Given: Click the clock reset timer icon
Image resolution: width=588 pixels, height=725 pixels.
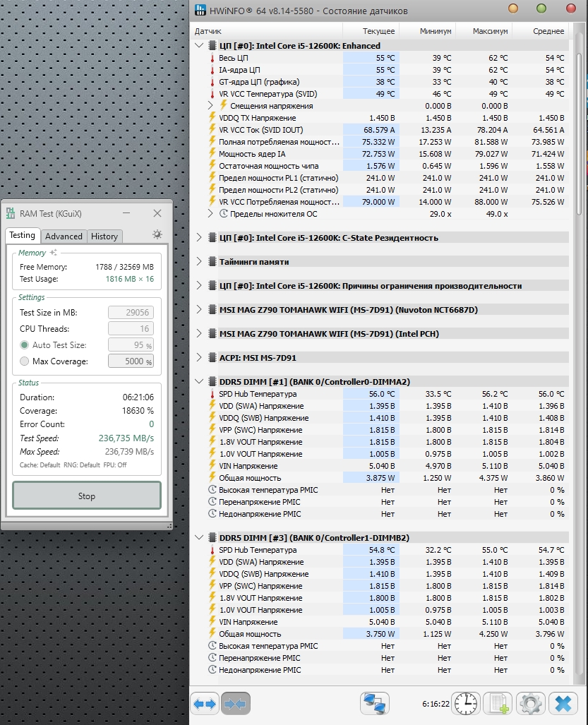Looking at the screenshot, I should point(466,705).
